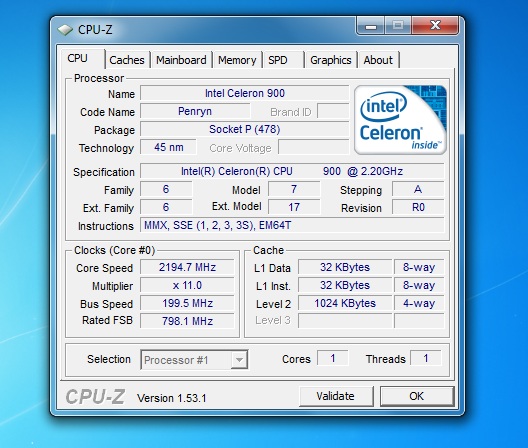Click the Validate button
Screen dimensions: 528x448
336,396
